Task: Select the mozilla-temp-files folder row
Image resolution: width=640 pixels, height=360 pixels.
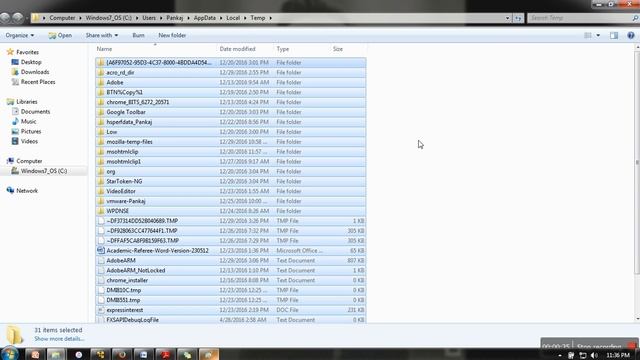Action: [x=231, y=142]
